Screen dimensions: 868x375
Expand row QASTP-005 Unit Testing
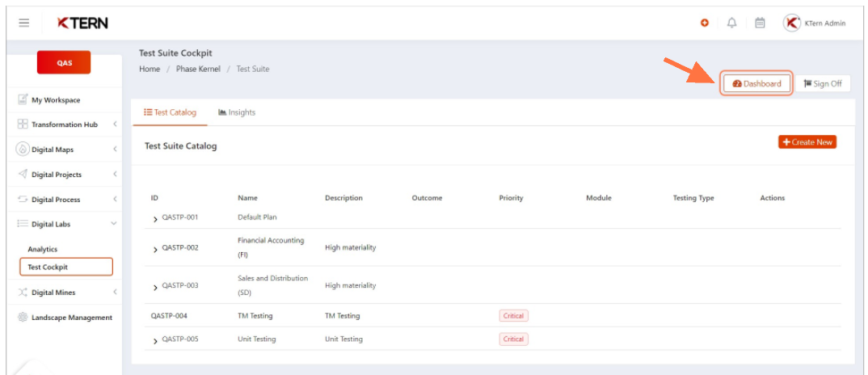click(155, 340)
